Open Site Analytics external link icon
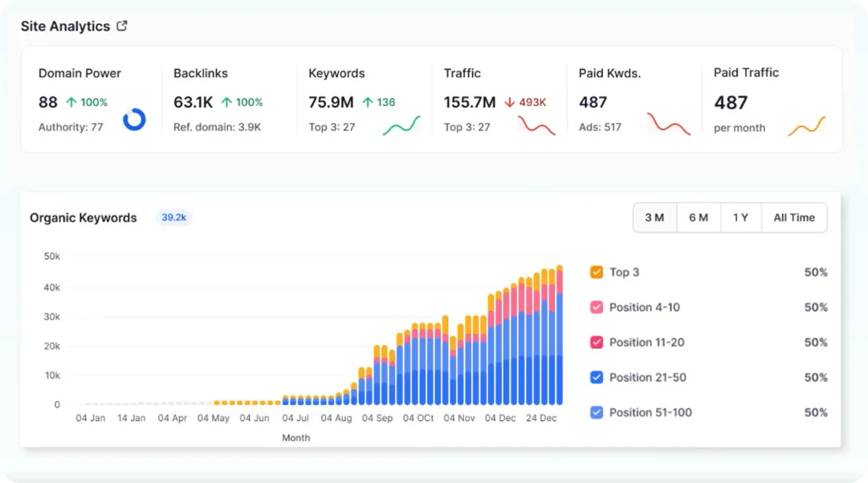The height and width of the screenshot is (483, 868). [x=122, y=26]
